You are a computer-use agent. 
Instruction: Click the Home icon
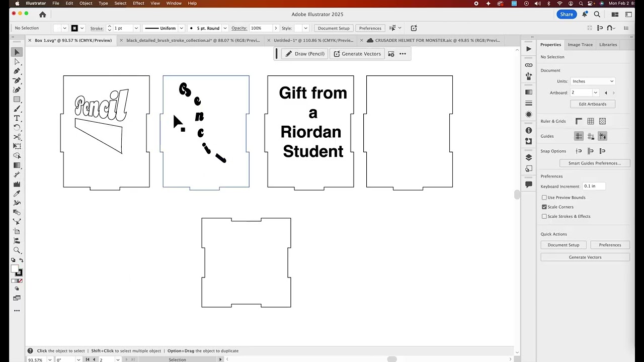[43, 15]
